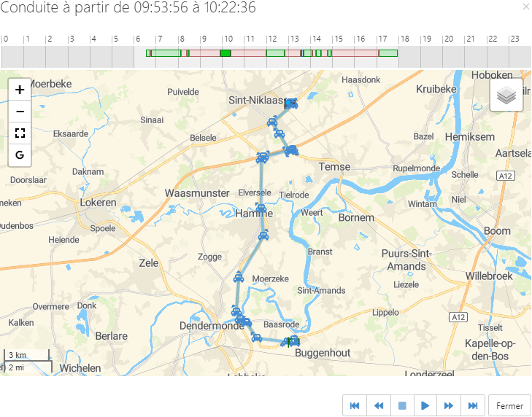Rewind the route playback

(379, 405)
